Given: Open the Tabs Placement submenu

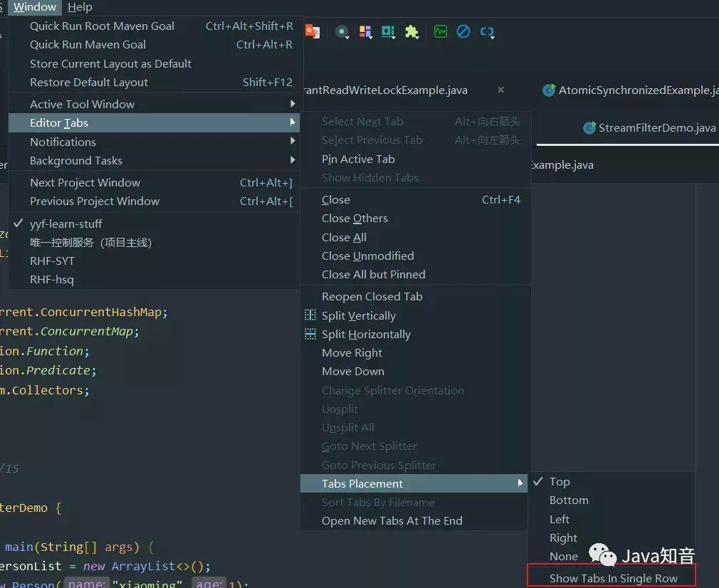Looking at the screenshot, I should (x=362, y=483).
